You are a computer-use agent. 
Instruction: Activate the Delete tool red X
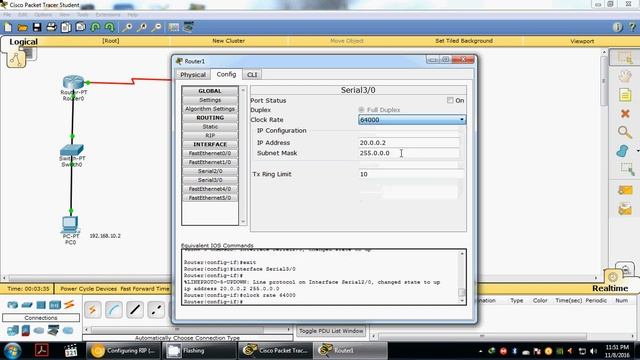(625, 114)
